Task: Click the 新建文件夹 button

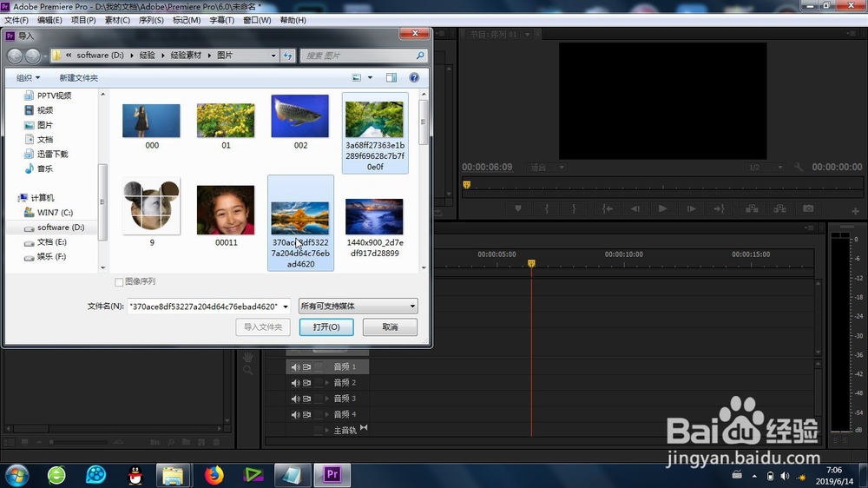Action: [79, 77]
